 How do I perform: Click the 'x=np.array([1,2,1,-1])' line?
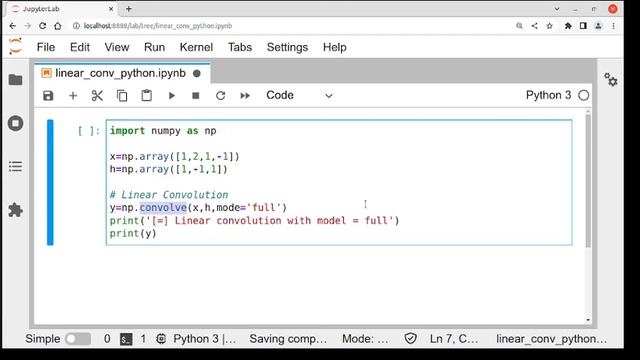(175, 156)
